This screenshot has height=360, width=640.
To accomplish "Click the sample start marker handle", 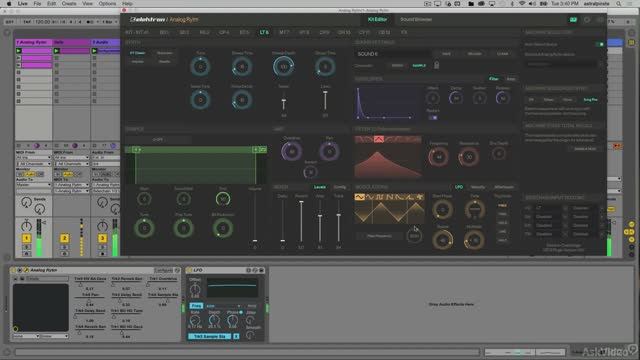I will tap(136, 150).
